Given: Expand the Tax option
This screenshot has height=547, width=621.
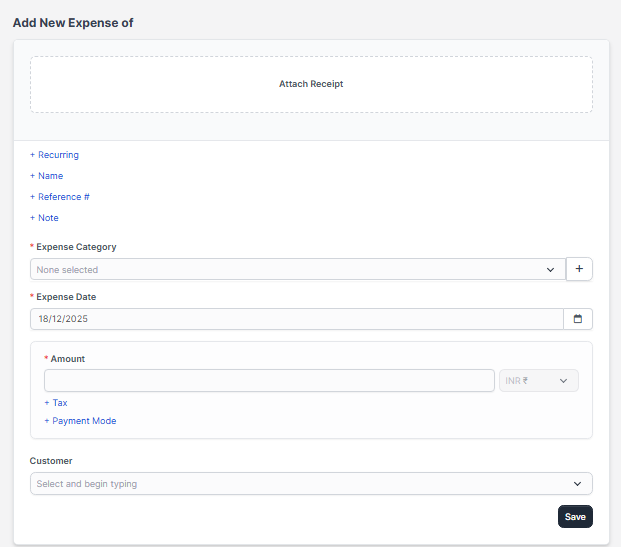Looking at the screenshot, I should 56,403.
